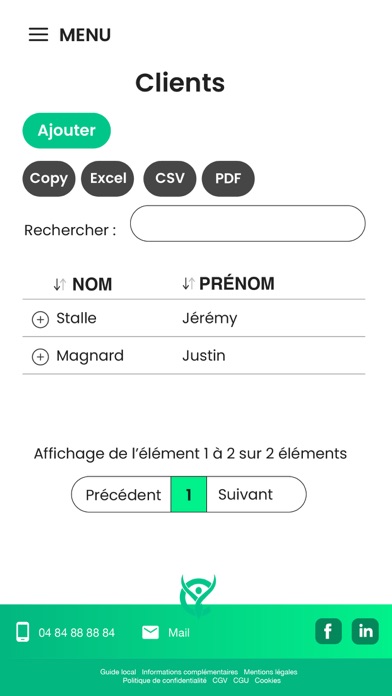Go to page 1 in pagination

189,494
